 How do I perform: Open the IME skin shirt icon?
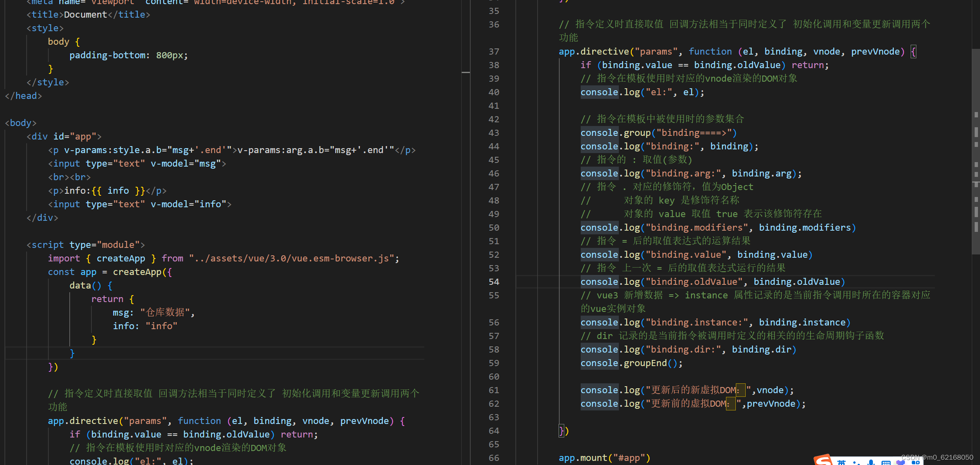pyautogui.click(x=901, y=463)
